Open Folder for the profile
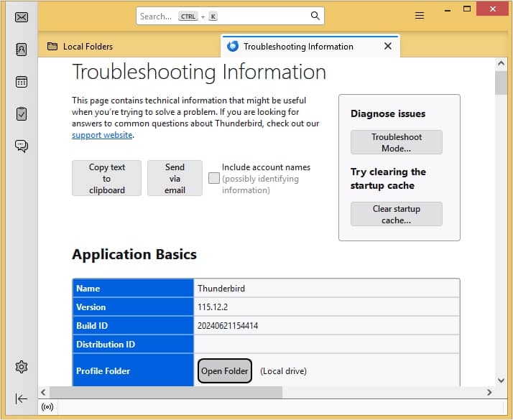The height and width of the screenshot is (420, 513). [225, 371]
